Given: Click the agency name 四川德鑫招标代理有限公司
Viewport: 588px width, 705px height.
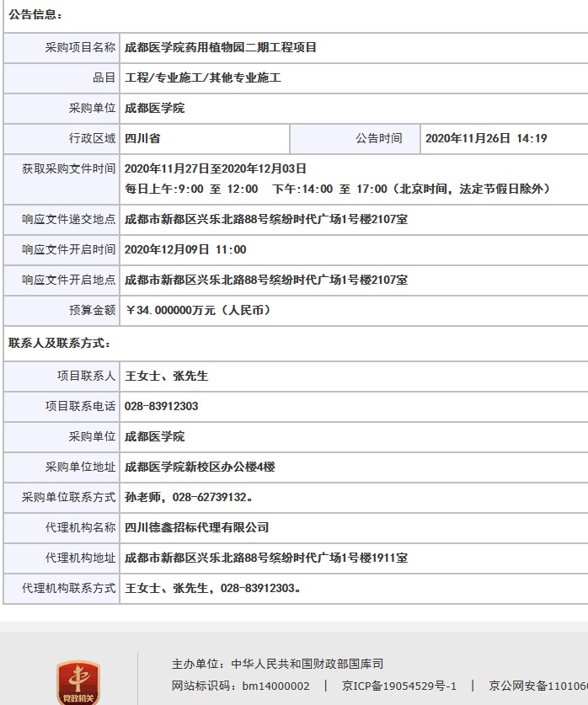Looking at the screenshot, I should pos(196,527).
